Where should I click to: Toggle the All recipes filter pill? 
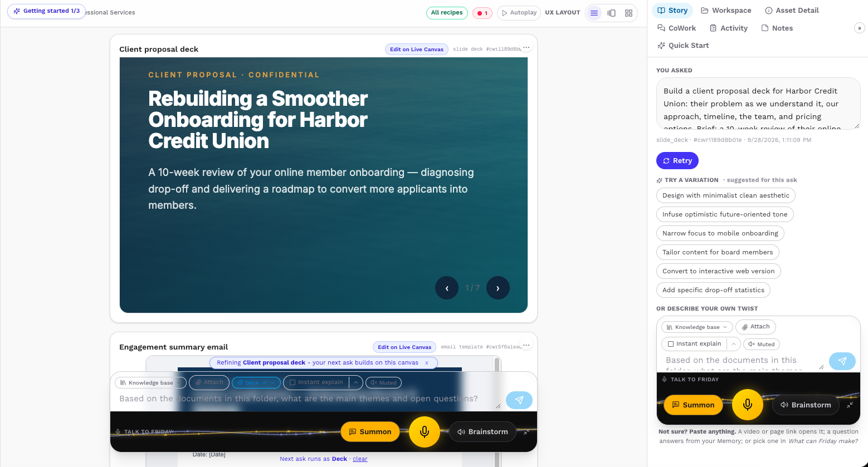coord(447,13)
